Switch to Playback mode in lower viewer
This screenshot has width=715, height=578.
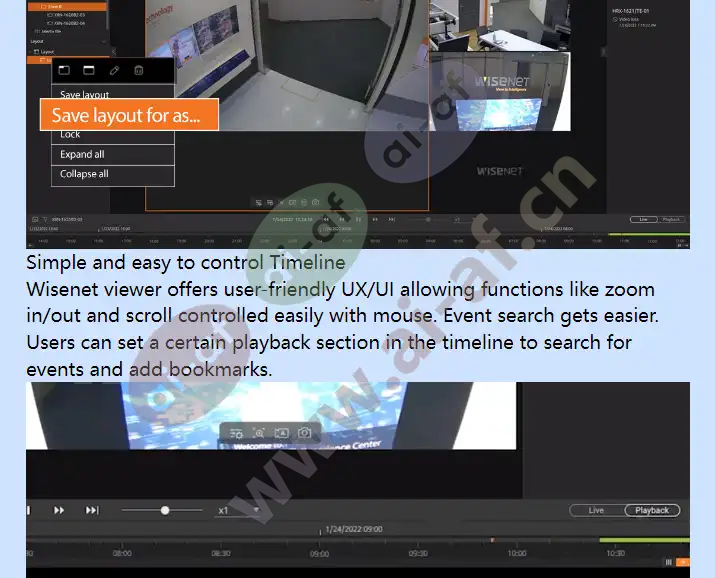point(652,510)
